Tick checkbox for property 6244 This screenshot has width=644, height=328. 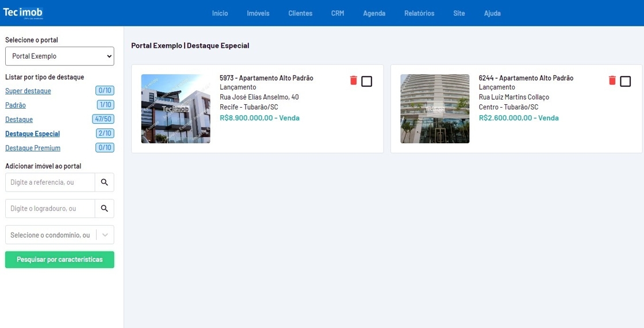[x=626, y=81]
